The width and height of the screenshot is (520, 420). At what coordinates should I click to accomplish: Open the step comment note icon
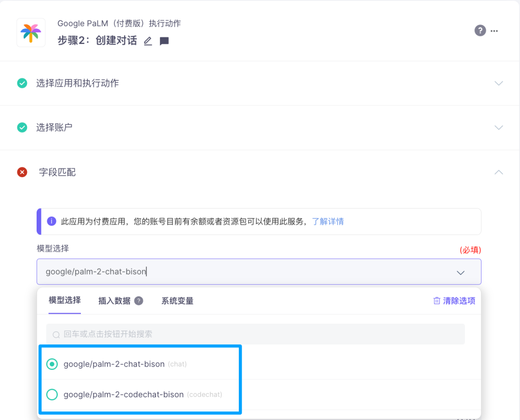[164, 41]
